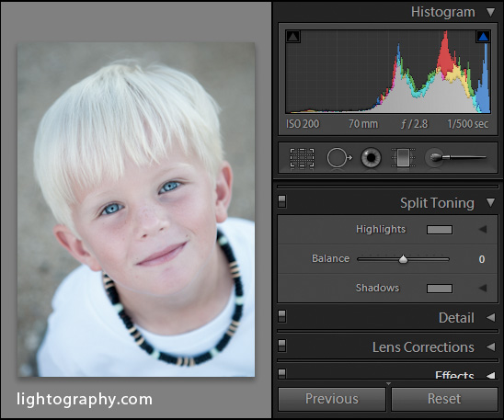The width and height of the screenshot is (504, 420).
Task: Click the Reset button
Action: tap(444, 399)
